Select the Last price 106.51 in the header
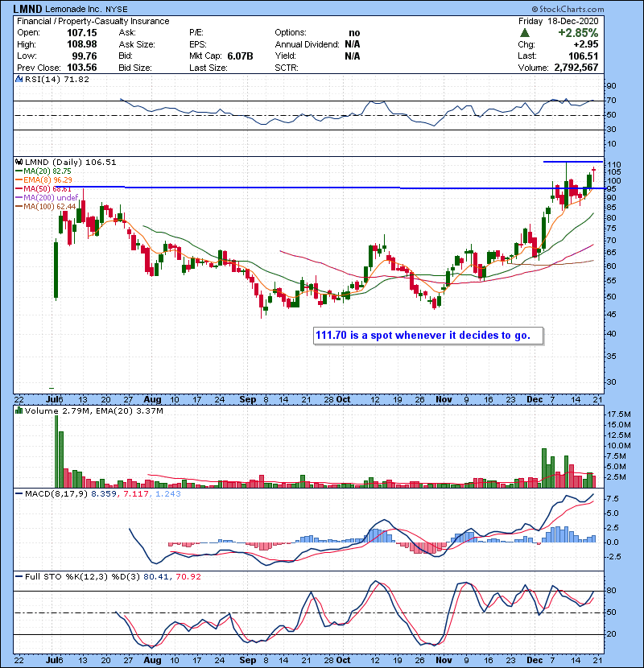 point(583,56)
